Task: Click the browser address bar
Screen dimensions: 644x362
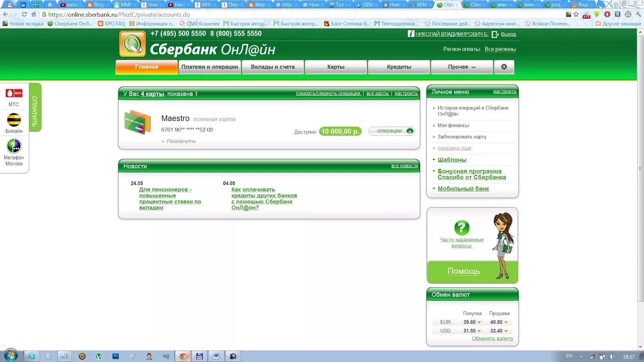Action: pos(302,14)
